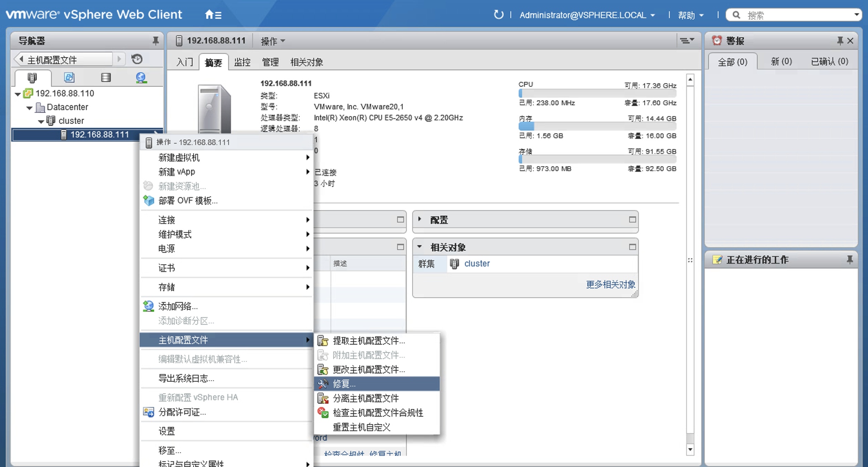Image resolution: width=868 pixels, height=467 pixels.
Task: Expand the Configuration (配置) portlet
Action: tap(420, 219)
